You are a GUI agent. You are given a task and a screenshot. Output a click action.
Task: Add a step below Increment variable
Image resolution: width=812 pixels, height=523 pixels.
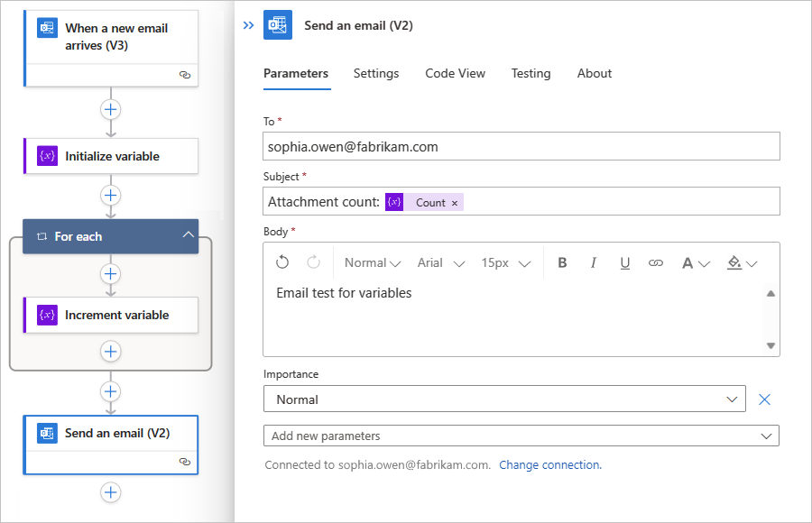point(110,351)
